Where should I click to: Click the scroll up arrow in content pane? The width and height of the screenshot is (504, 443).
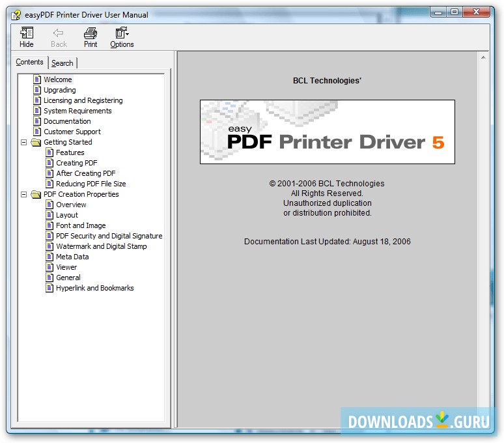click(x=483, y=57)
